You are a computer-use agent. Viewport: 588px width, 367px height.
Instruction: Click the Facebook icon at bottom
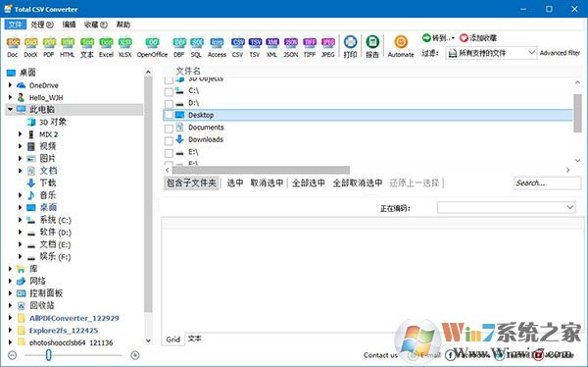(x=450, y=355)
